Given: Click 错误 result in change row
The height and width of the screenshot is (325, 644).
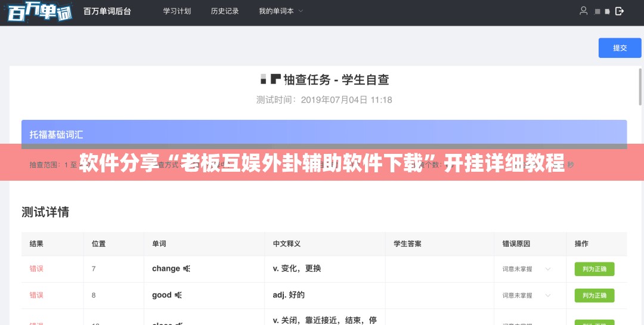Looking at the screenshot, I should (36, 269).
